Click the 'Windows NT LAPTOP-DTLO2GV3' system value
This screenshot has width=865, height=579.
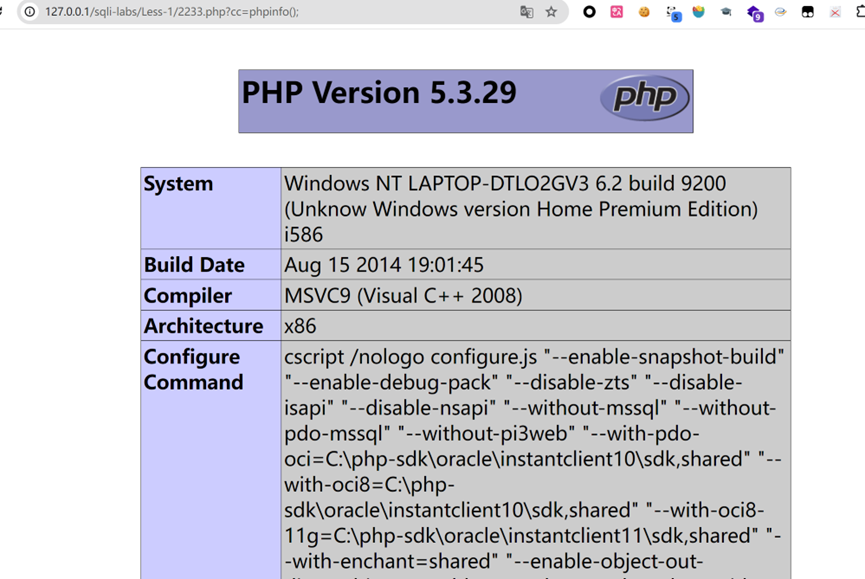click(x=436, y=184)
